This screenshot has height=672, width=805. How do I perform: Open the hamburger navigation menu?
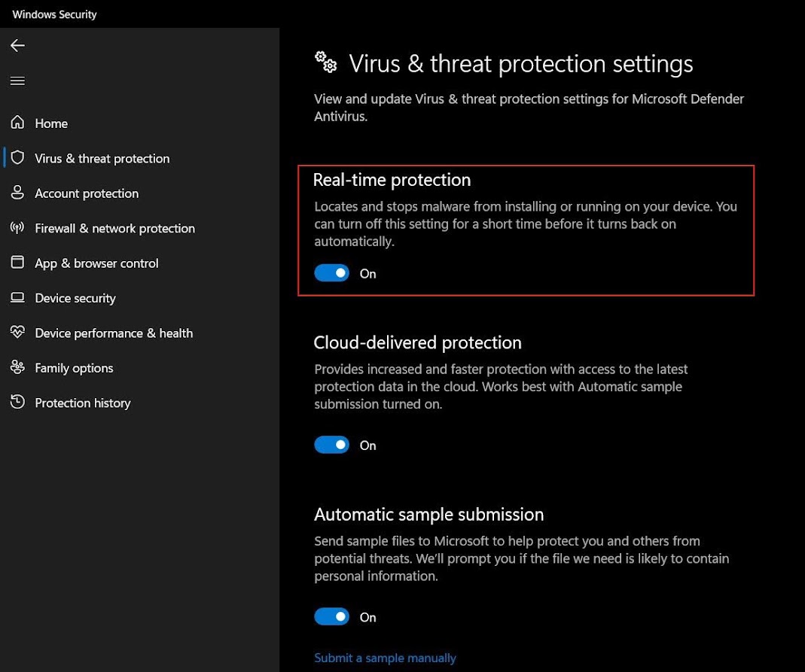(17, 81)
